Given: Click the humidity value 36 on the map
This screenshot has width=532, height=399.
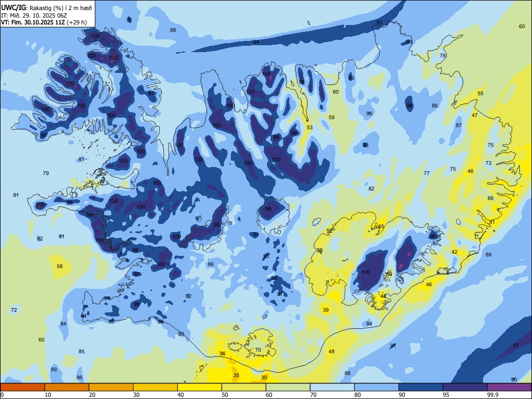Looking at the screenshot, I should point(222,354).
